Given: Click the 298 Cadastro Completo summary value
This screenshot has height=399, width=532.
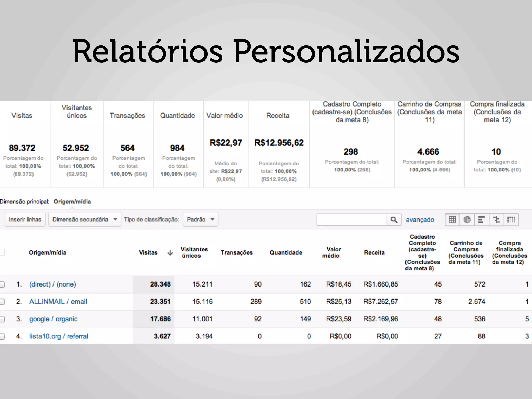Looking at the screenshot, I should click(351, 152).
